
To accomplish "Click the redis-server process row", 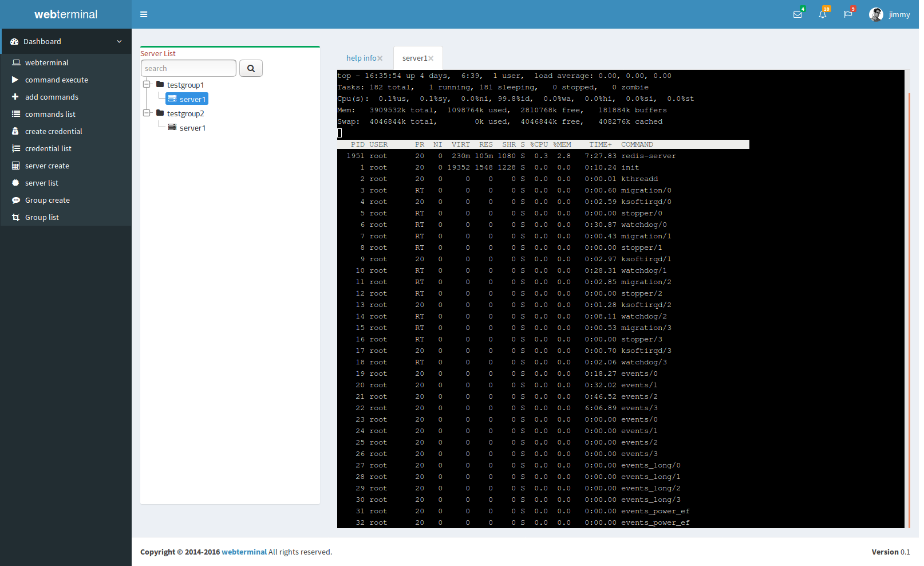I will 511,156.
